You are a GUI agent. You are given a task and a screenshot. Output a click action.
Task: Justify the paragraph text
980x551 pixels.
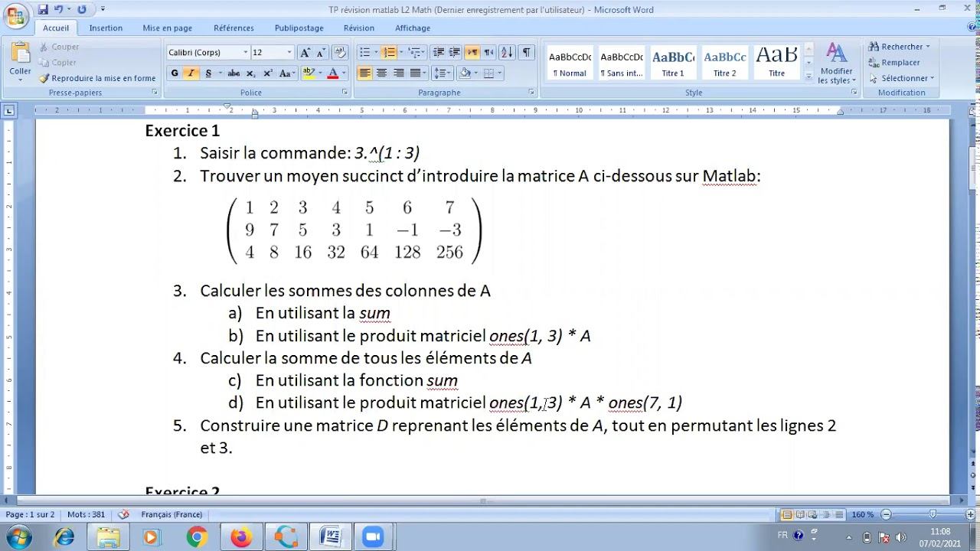[415, 73]
